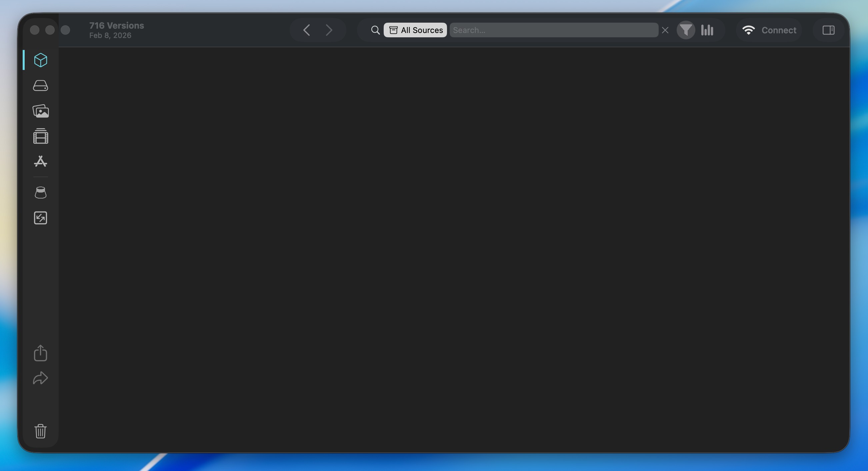This screenshot has width=868, height=471.
Task: Click the share upload icon in sidebar
Action: [40, 353]
